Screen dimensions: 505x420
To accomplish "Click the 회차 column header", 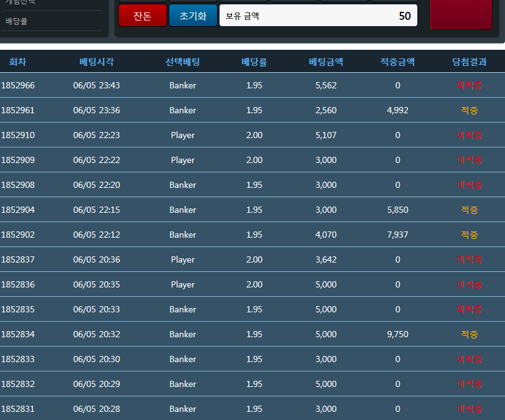I will pyautogui.click(x=17, y=62).
